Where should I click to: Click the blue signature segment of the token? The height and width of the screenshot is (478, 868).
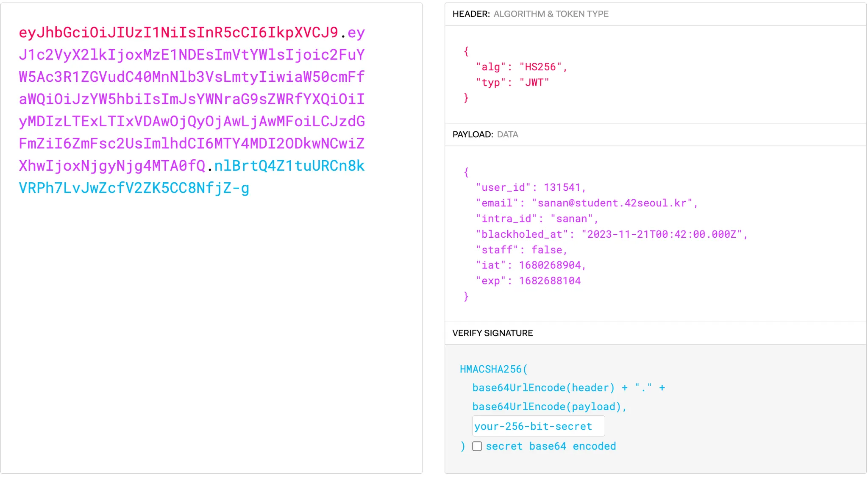[134, 188]
